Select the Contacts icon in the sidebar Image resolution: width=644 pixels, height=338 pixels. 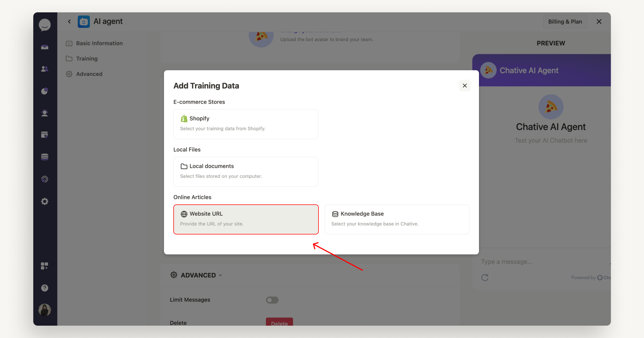point(45,69)
